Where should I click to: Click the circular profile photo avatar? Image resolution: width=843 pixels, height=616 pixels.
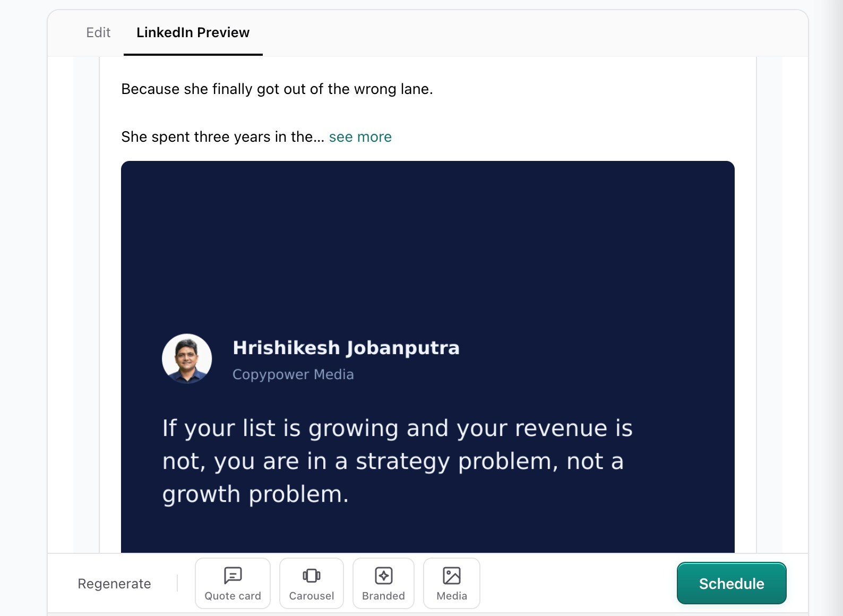coord(187,359)
